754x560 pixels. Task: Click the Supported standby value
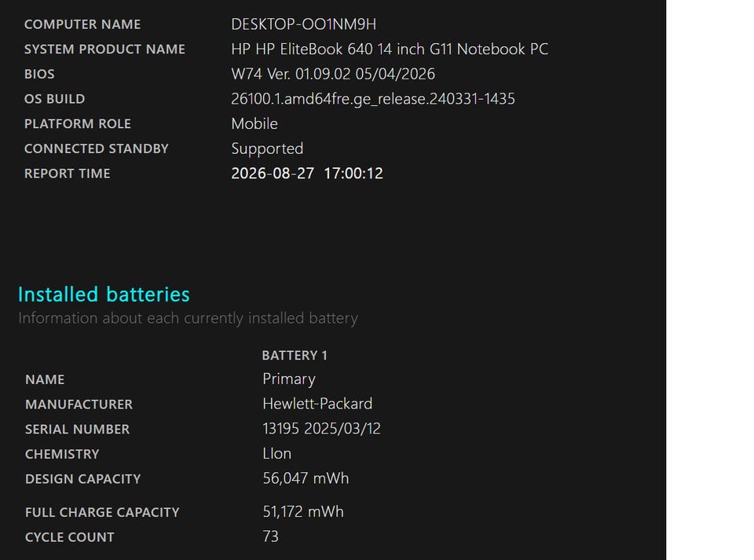(x=267, y=149)
